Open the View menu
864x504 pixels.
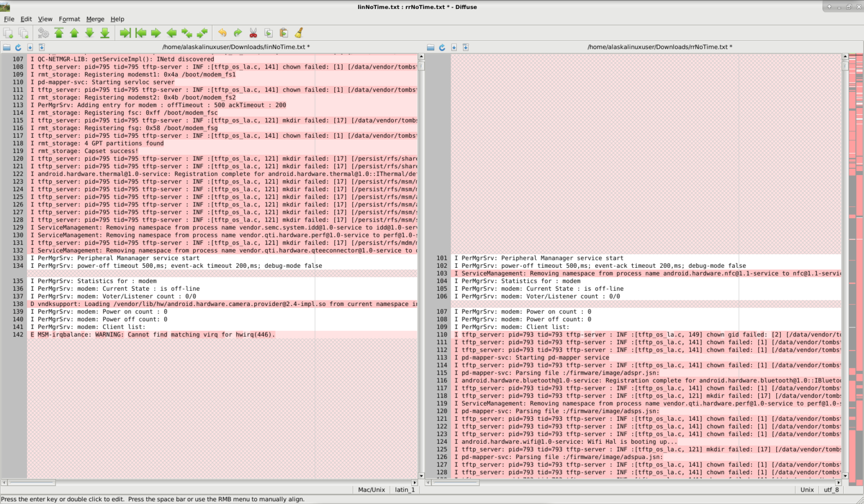45,19
